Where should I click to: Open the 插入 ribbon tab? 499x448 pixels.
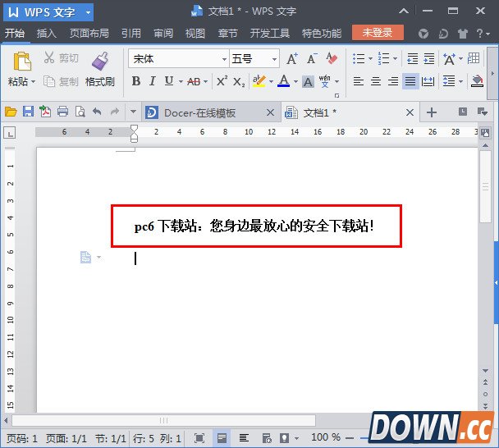(47, 34)
